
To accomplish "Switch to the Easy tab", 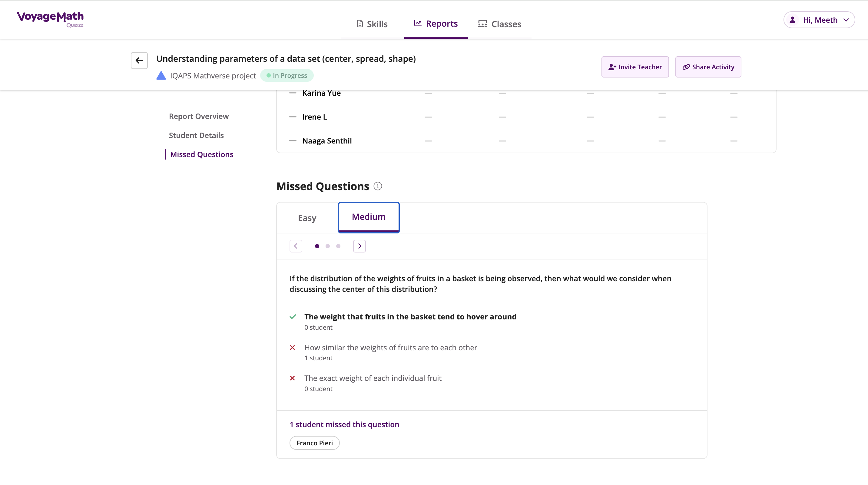I will pos(307,218).
